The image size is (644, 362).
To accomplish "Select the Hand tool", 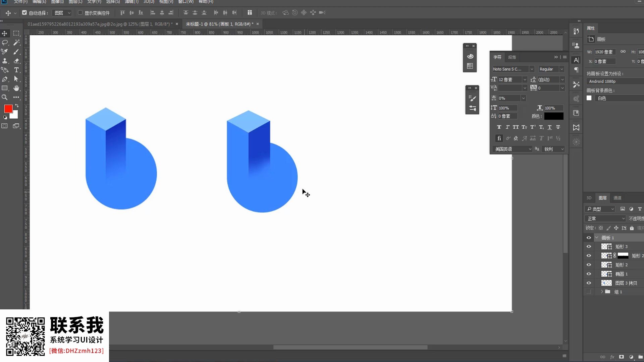I will click(16, 88).
